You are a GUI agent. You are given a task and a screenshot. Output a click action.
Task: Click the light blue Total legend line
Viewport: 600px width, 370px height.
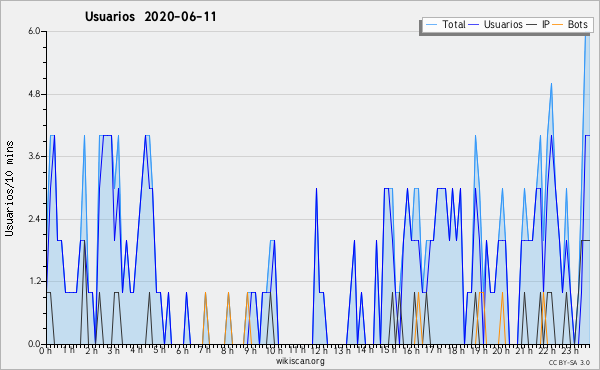(432, 25)
